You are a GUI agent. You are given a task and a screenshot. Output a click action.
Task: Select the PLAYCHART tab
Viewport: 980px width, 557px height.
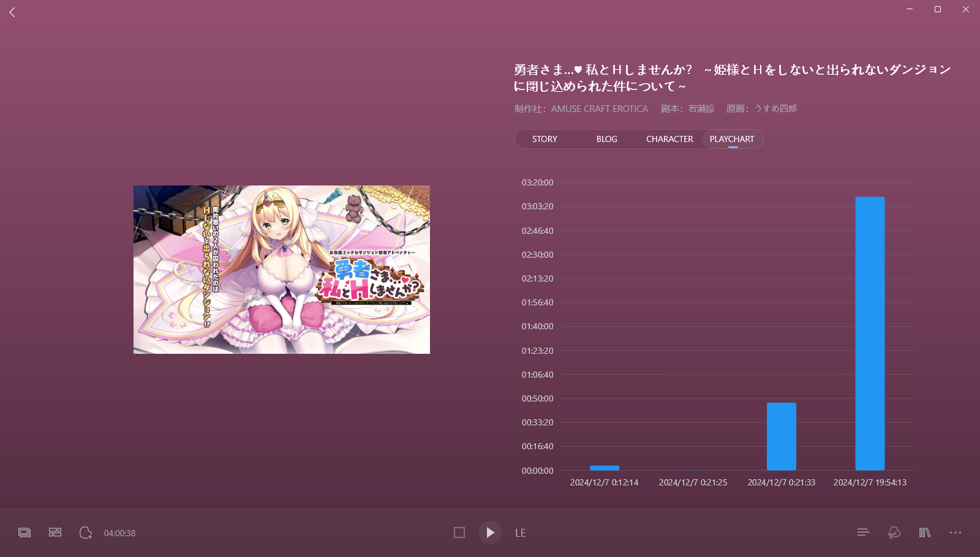pyautogui.click(x=732, y=139)
